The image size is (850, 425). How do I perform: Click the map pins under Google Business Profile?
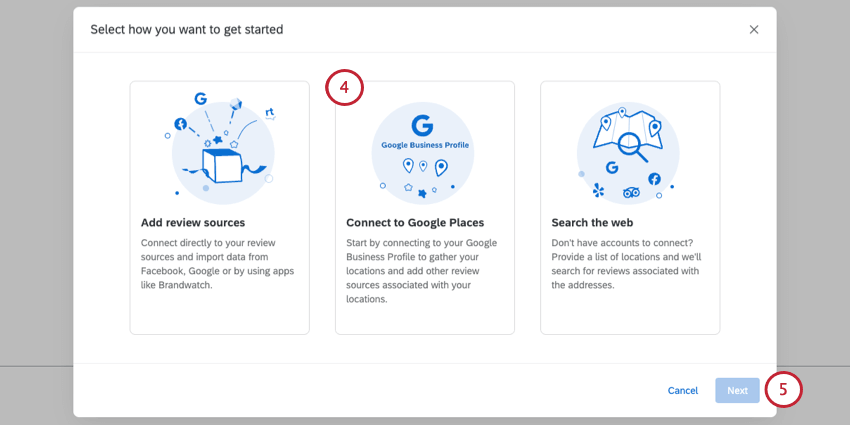(x=424, y=167)
